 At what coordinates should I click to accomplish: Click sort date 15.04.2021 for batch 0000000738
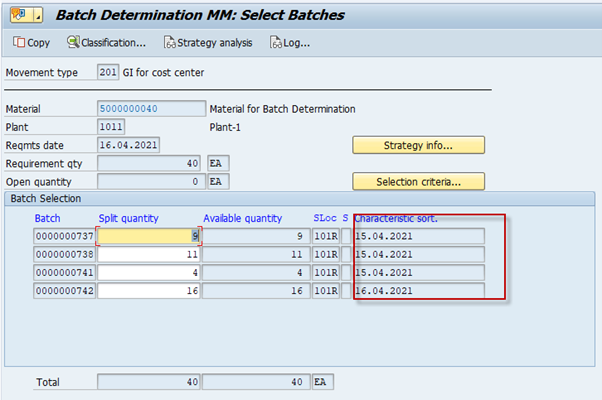tap(419, 254)
